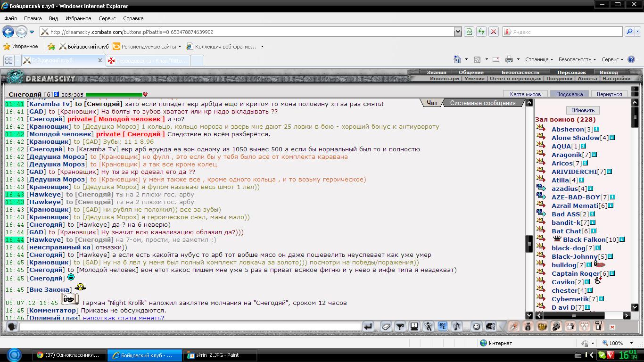Click the red X icon in chat toolbar
644x362 pixels.
tap(612, 327)
